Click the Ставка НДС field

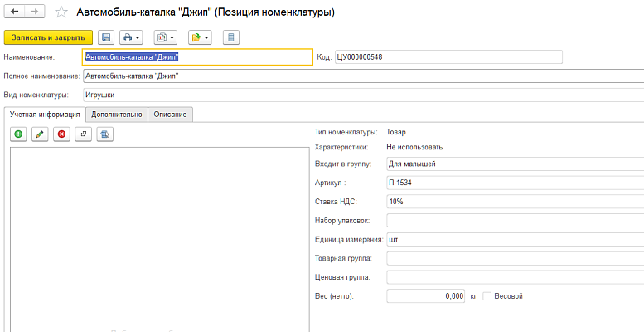coord(514,201)
